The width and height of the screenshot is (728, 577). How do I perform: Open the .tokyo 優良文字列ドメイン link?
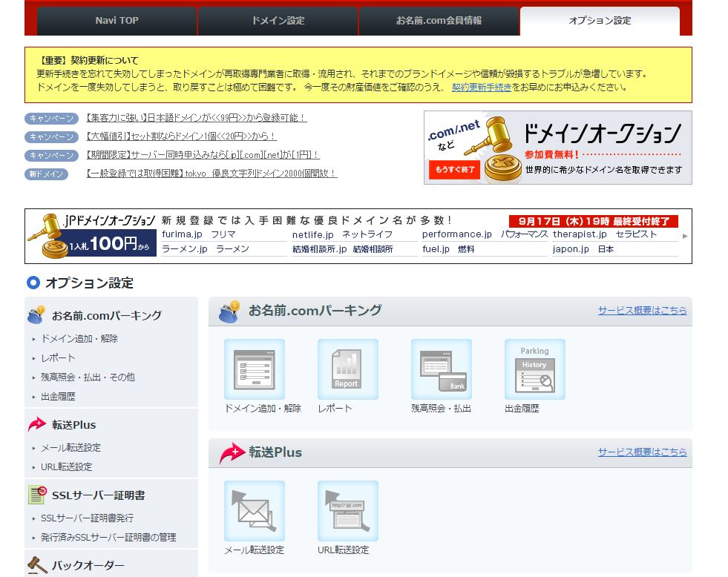click(x=211, y=174)
